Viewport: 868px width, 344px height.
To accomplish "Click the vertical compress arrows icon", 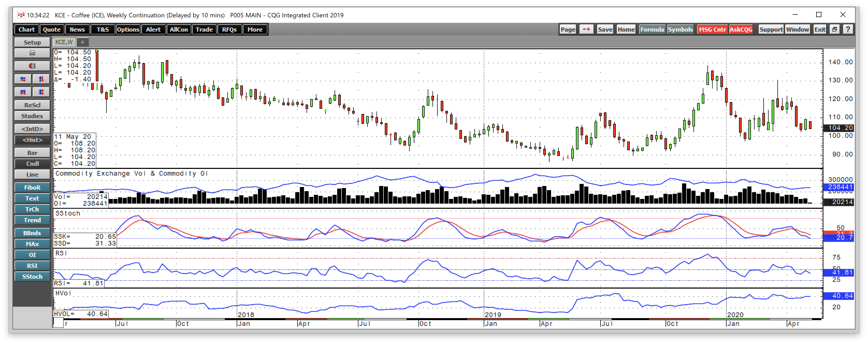I will (41, 92).
